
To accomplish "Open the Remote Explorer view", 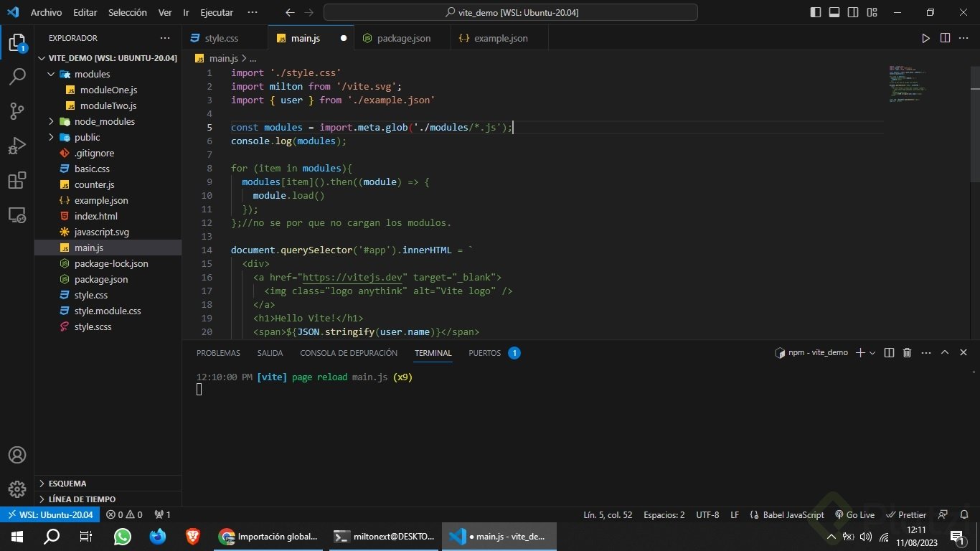I will (17, 215).
